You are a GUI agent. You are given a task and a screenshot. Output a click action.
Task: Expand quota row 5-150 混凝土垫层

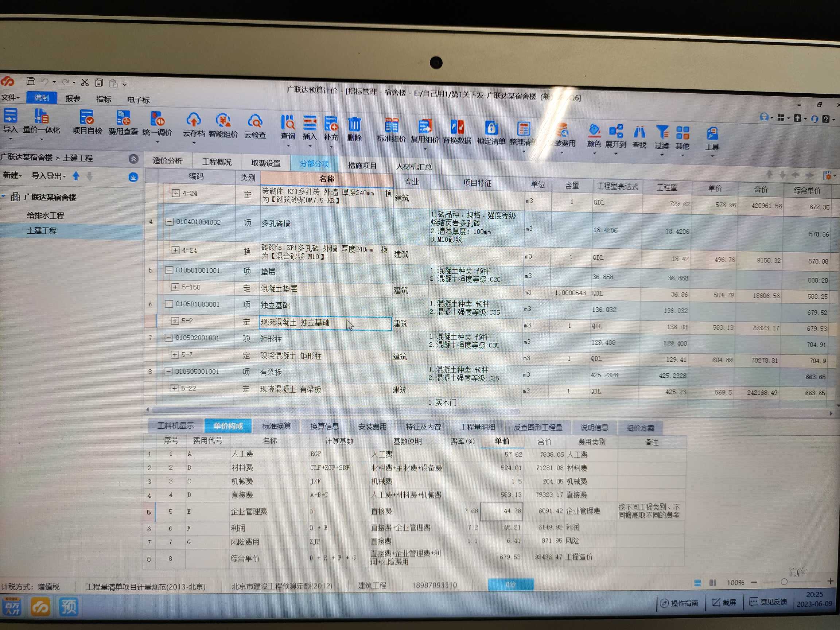pos(175,287)
